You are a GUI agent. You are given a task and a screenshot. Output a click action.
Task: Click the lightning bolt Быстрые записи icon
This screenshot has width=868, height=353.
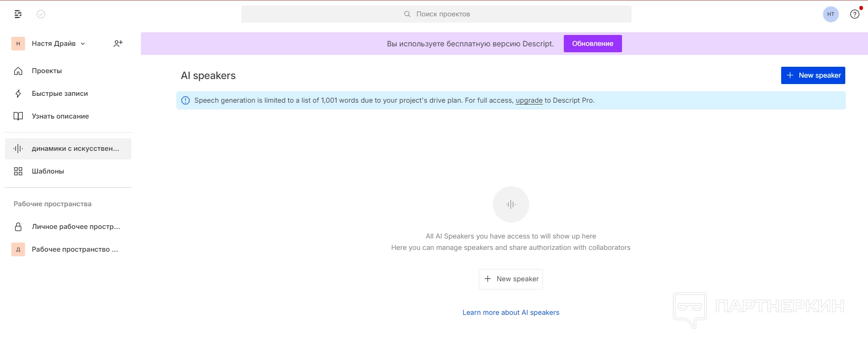(18, 94)
